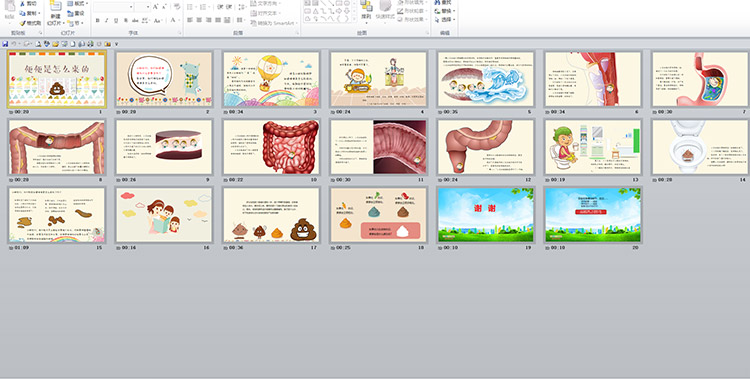Click Convert to SmartArt (转换为 SmartArt)
Viewport: 750px width, 379px height.
[x=274, y=23]
